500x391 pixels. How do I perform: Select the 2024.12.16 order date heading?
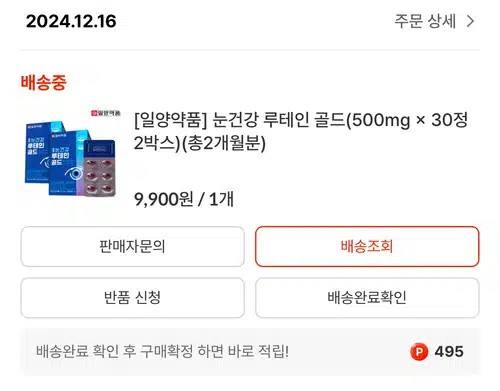[71, 21]
